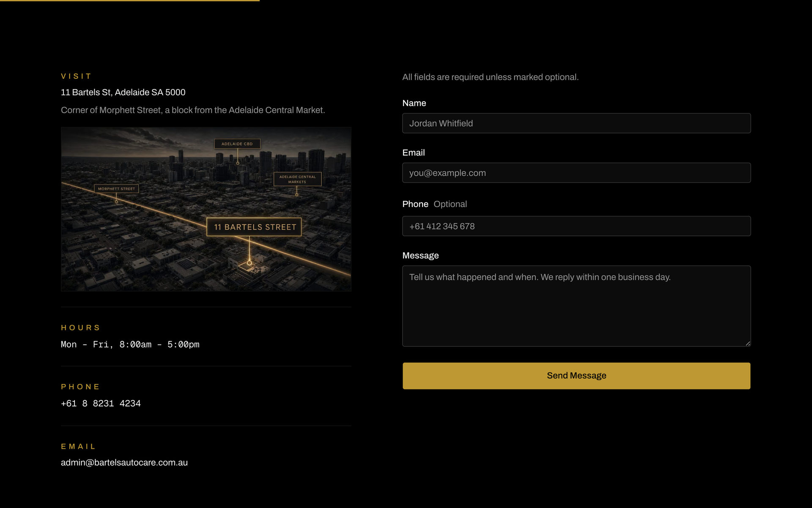Submit the form with Send Message
Screen dimensions: 812x508
(x=576, y=375)
